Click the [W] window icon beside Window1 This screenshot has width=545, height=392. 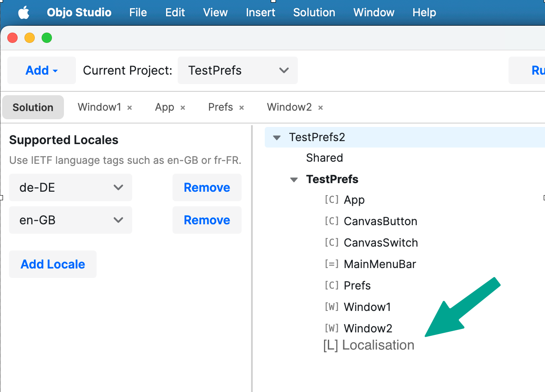(332, 307)
